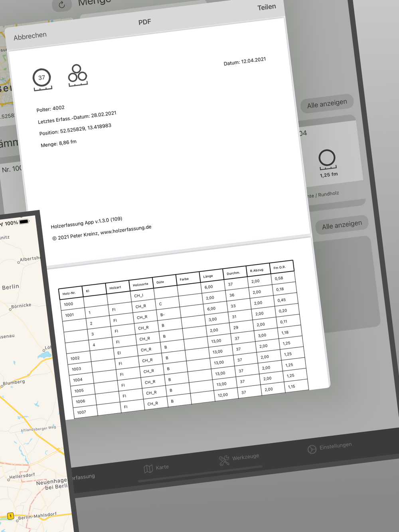Click the Karte map icon
The height and width of the screenshot is (532, 399).
pyautogui.click(x=148, y=469)
